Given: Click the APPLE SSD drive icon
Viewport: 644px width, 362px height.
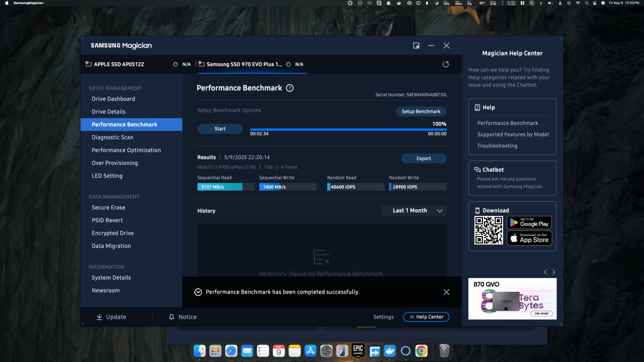Looking at the screenshot, I should tap(88, 64).
